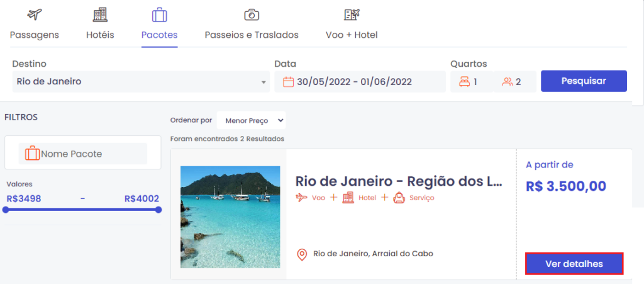Viewport: 644px width, 284px height.
Task: Click the room count value 1
Action: click(475, 82)
